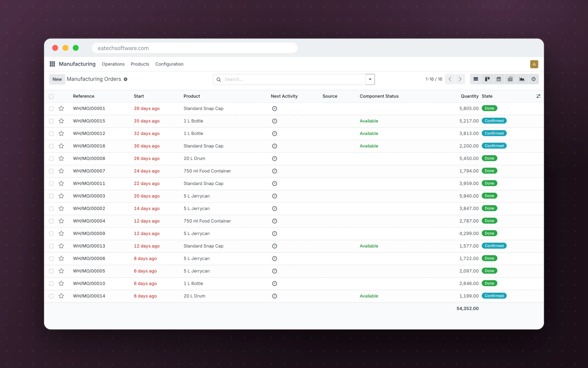588x368 pixels.
Task: Select checkbox for WH/MO/00004
Action: point(51,221)
